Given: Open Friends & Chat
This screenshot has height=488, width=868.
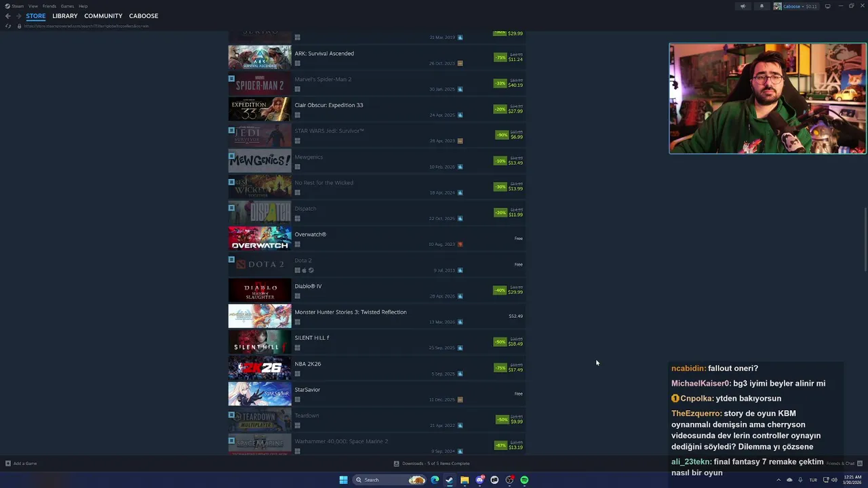Looking at the screenshot, I should 844,464.
